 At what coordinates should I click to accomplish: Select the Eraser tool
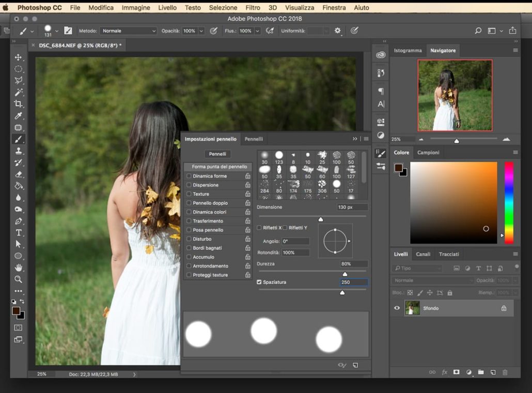tap(18, 175)
